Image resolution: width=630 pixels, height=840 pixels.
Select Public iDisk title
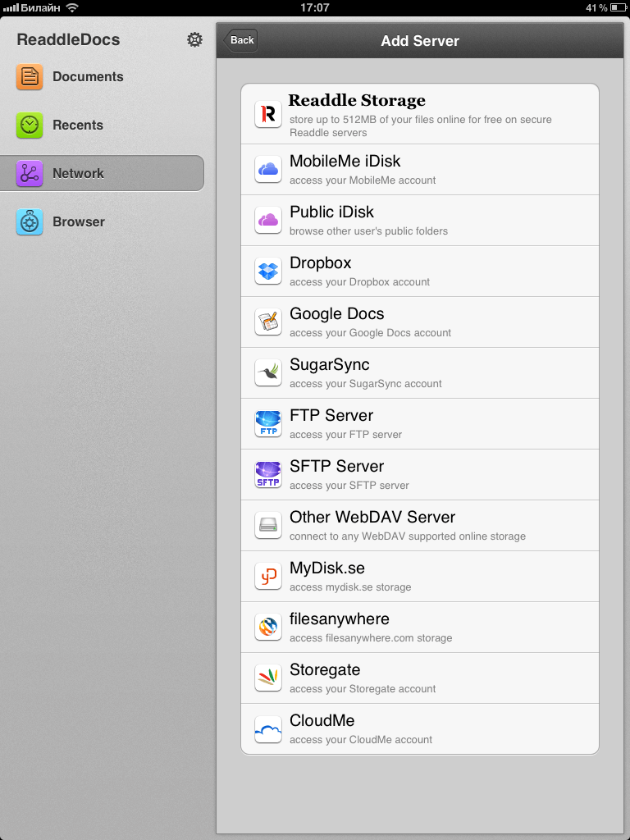point(331,212)
